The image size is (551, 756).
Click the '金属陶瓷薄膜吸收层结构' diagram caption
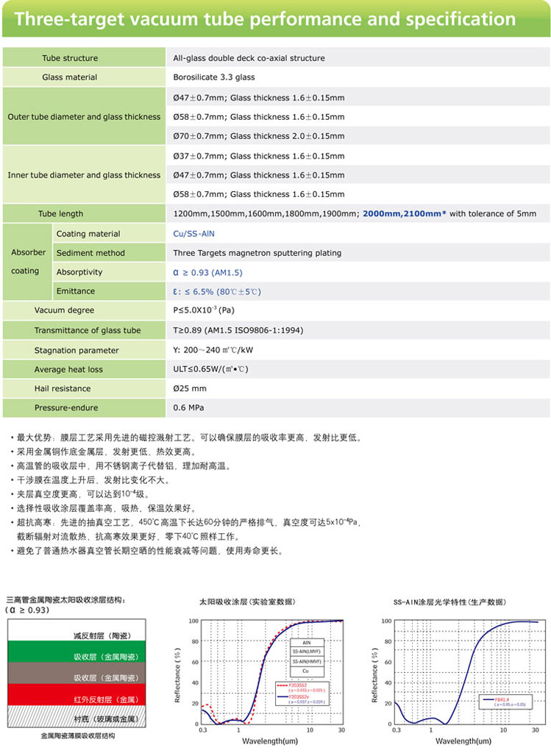pos(78,736)
